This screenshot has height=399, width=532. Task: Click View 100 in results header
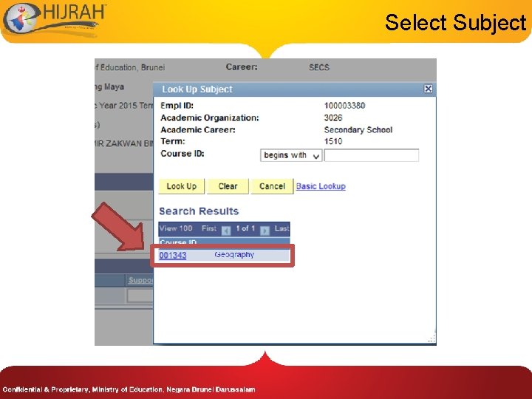point(176,228)
